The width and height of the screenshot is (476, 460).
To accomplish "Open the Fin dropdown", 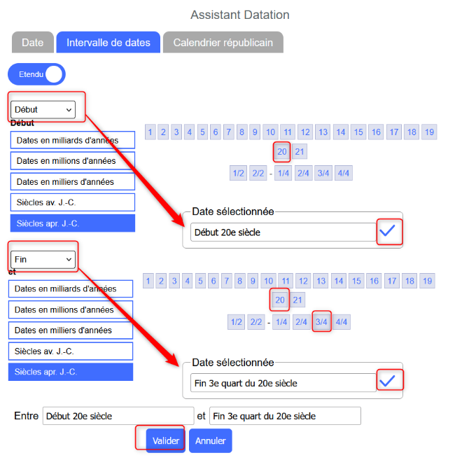I will click(x=43, y=259).
